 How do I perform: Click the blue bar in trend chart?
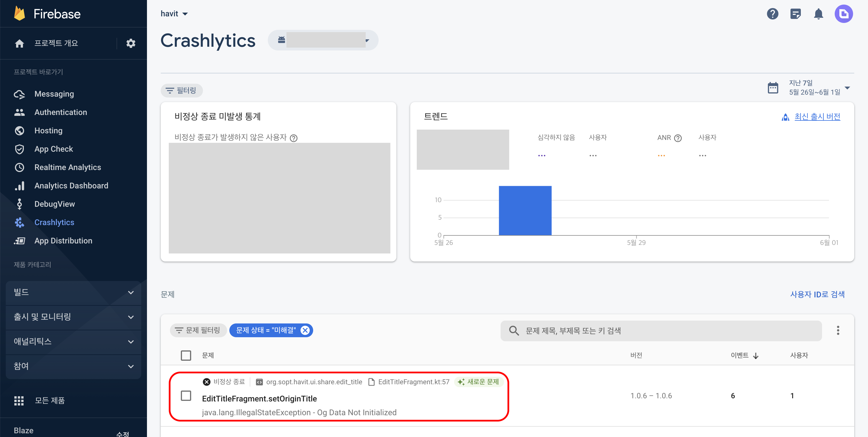click(x=525, y=210)
